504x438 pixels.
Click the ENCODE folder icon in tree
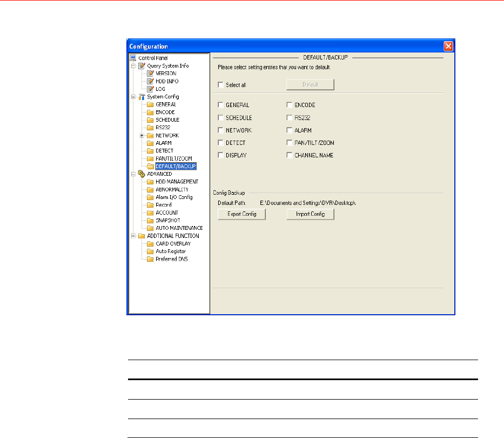(150, 112)
